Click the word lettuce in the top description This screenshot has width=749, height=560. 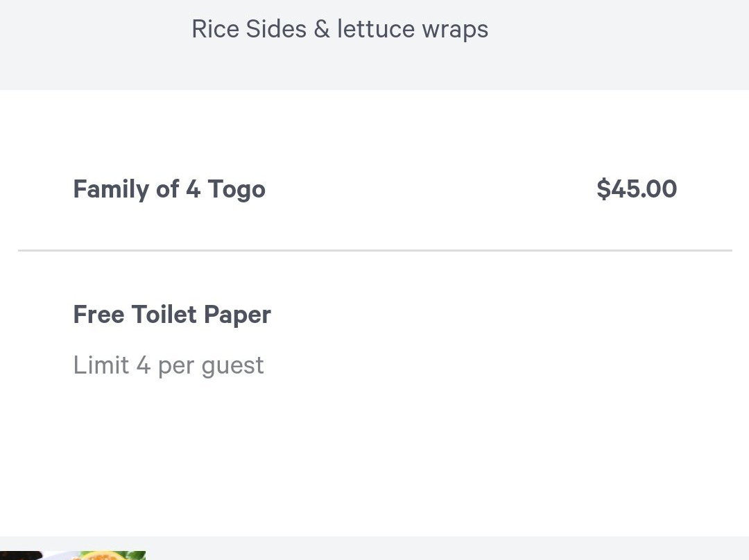click(375, 29)
